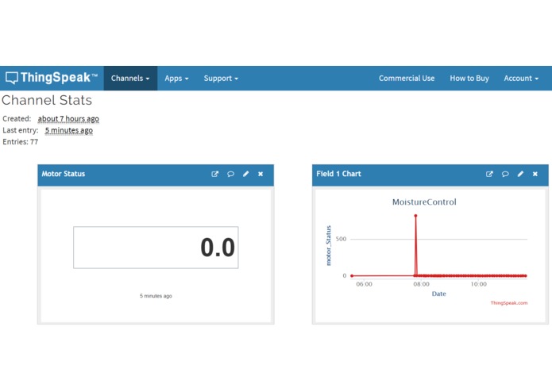The width and height of the screenshot is (552, 392).
Task: Click the 0.0 numeric display box
Action: click(156, 248)
